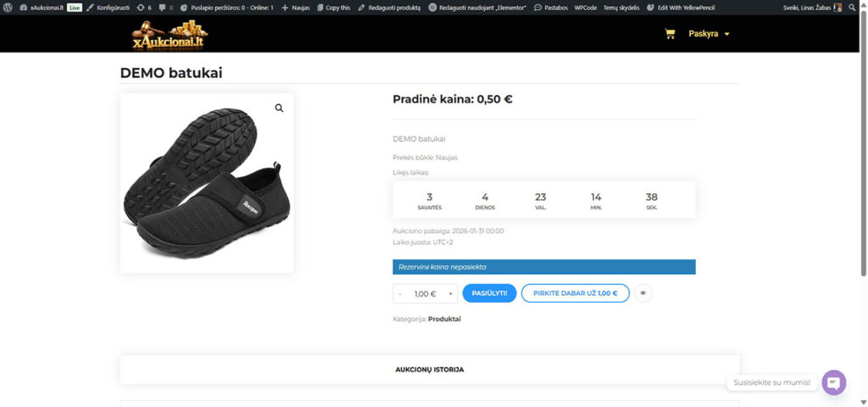Image resolution: width=868 pixels, height=407 pixels.
Task: Click the xAukcionai.lt site logo
Action: coord(170,35)
